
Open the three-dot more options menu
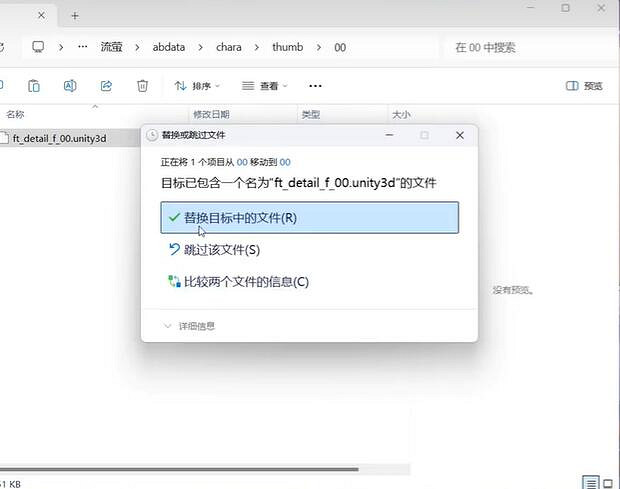pyautogui.click(x=315, y=86)
